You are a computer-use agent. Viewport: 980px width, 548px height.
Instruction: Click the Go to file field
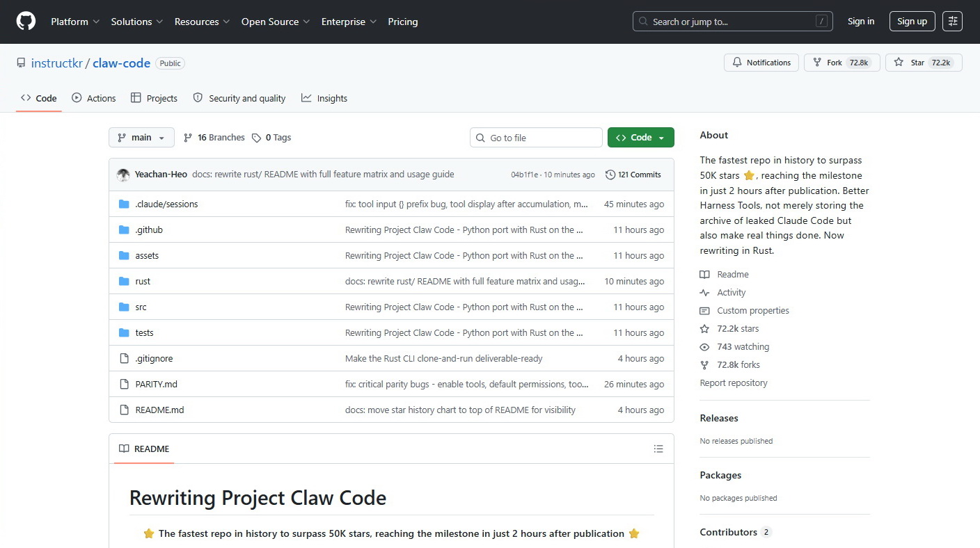536,138
